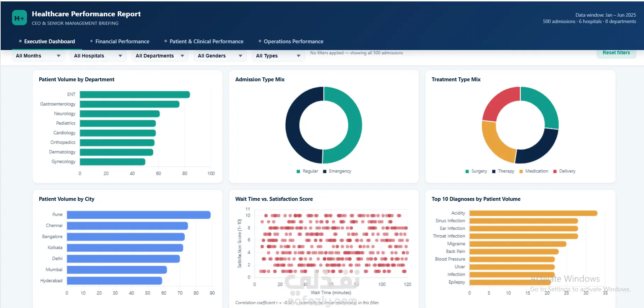Toggle the Medication legend square

coord(521,171)
